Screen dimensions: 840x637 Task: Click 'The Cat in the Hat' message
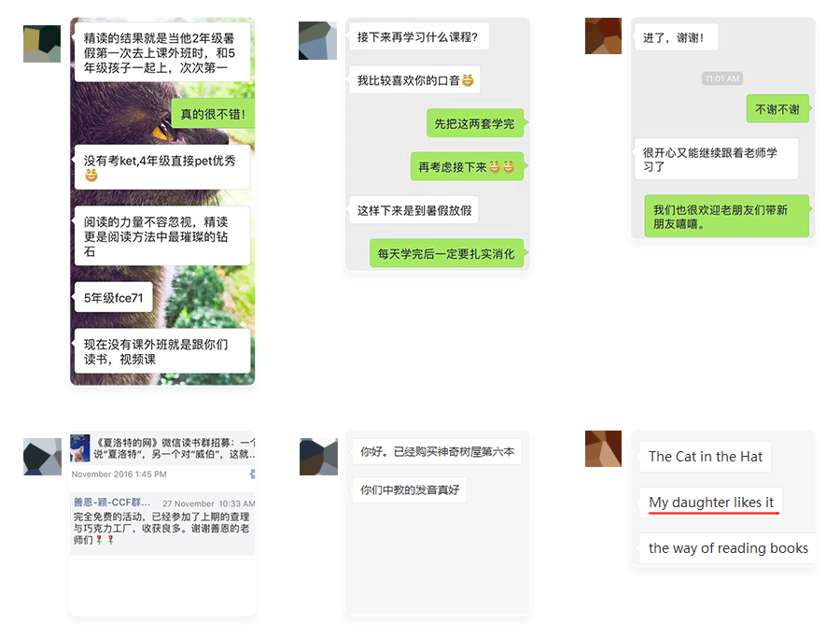point(705,457)
